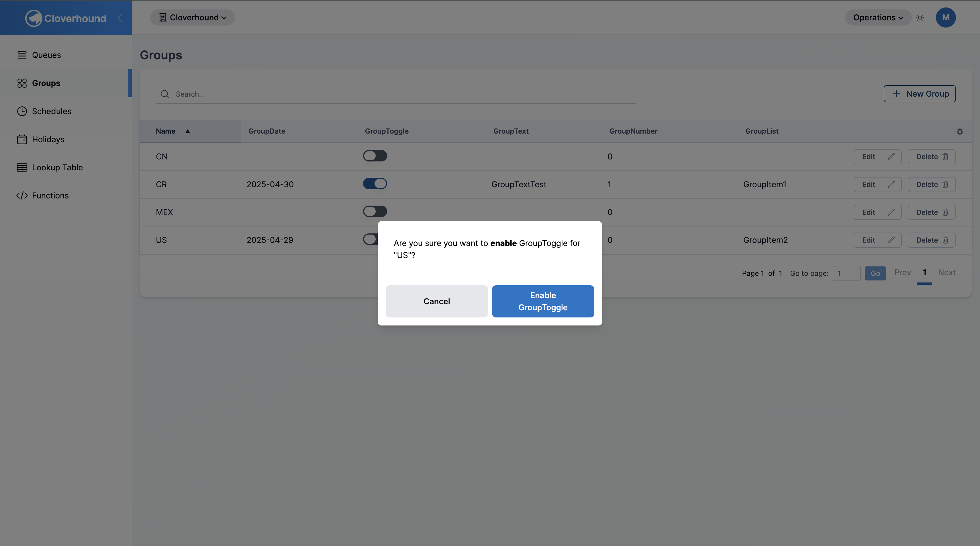Sort by GroupToggle column header
Viewport: 980px width, 546px height.
click(x=387, y=131)
